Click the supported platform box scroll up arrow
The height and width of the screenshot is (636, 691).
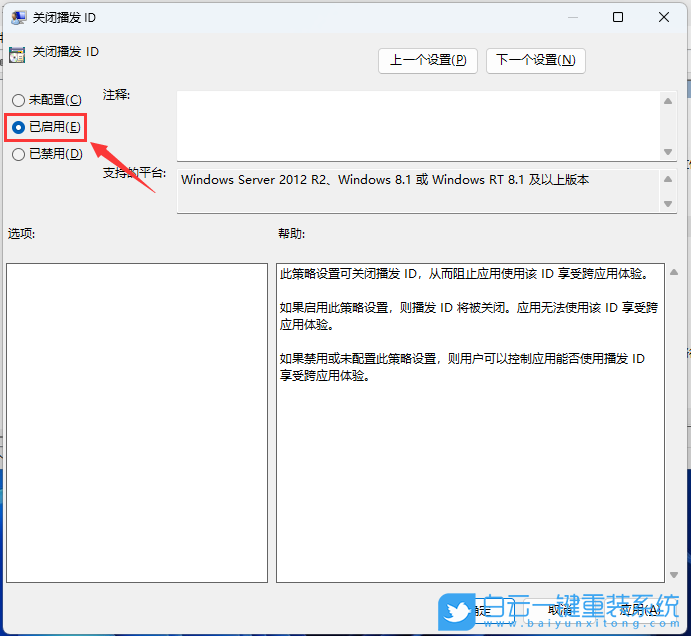[x=668, y=179]
